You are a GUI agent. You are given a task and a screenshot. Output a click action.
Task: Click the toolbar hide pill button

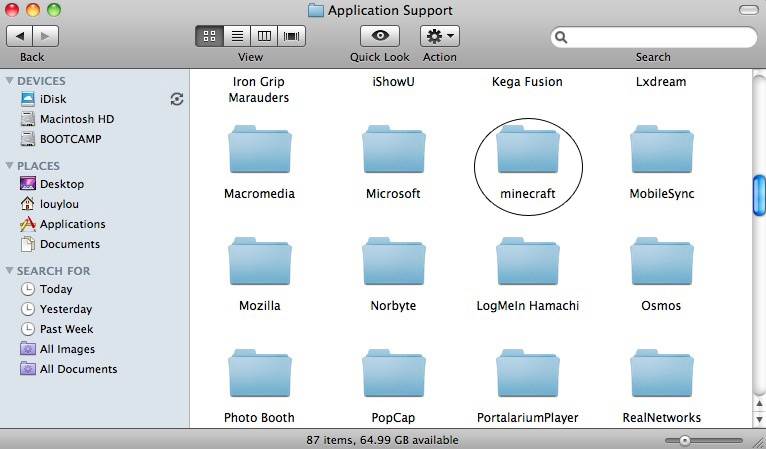748,10
